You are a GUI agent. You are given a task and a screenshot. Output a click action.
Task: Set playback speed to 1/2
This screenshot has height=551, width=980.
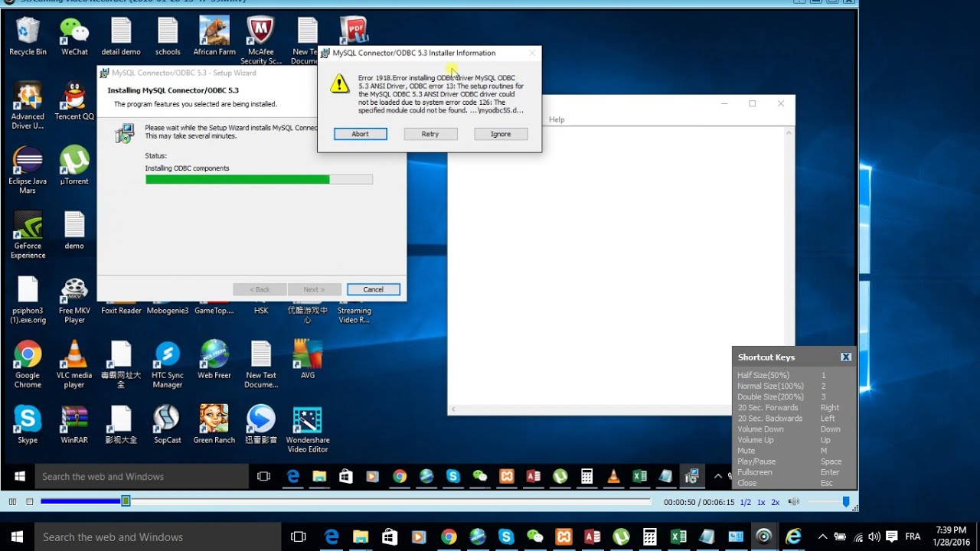tap(745, 502)
